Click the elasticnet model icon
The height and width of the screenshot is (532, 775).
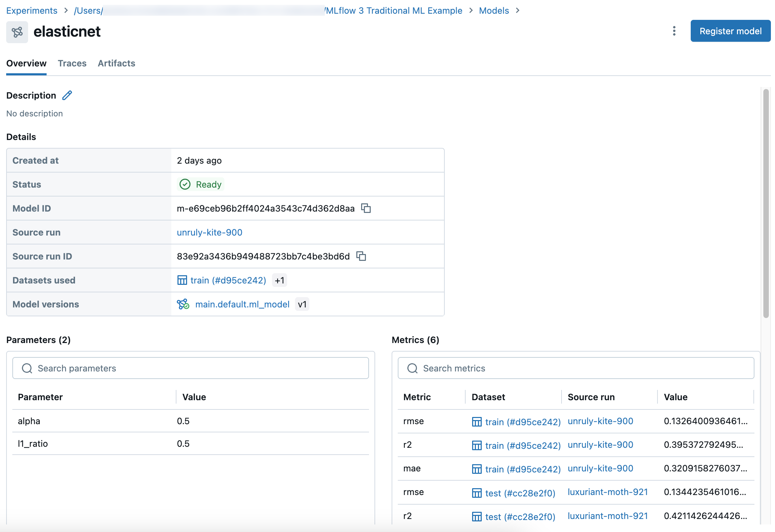point(17,32)
